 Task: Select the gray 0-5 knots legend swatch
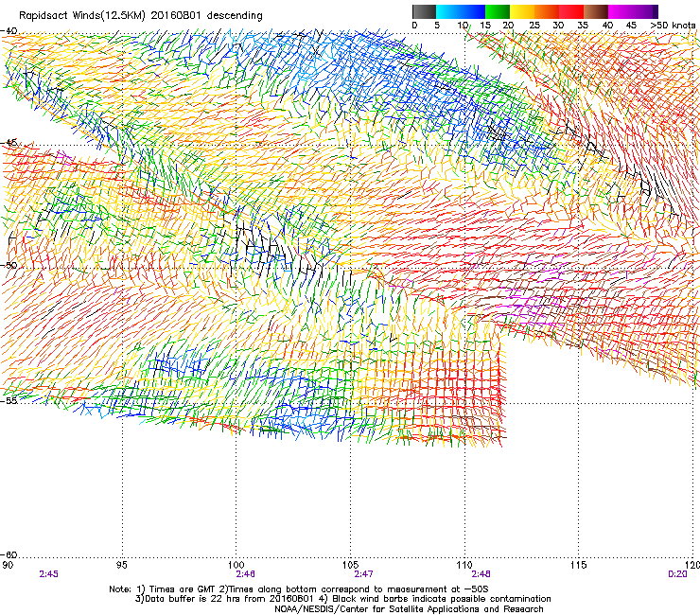(x=424, y=11)
